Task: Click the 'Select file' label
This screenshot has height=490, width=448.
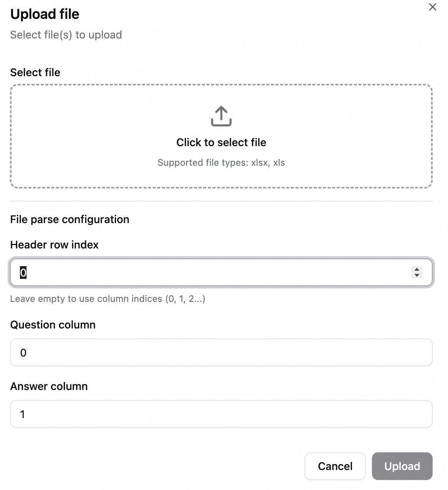Action: pos(35,73)
